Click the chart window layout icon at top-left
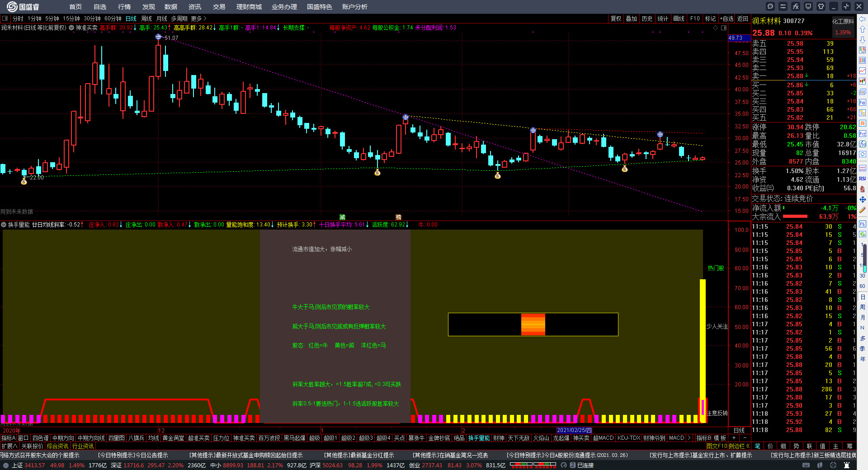The width and height of the screenshot is (868, 470). coord(5,19)
